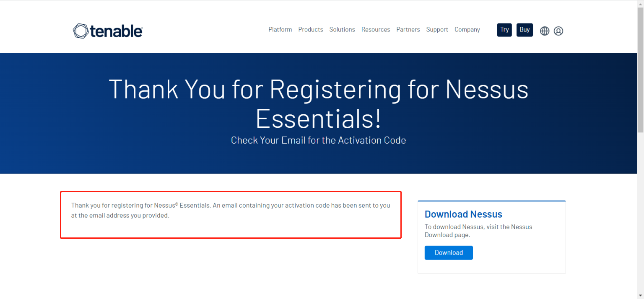Image resolution: width=644 pixels, height=299 pixels.
Task: Expand the Resources navigation menu
Action: coord(376,30)
